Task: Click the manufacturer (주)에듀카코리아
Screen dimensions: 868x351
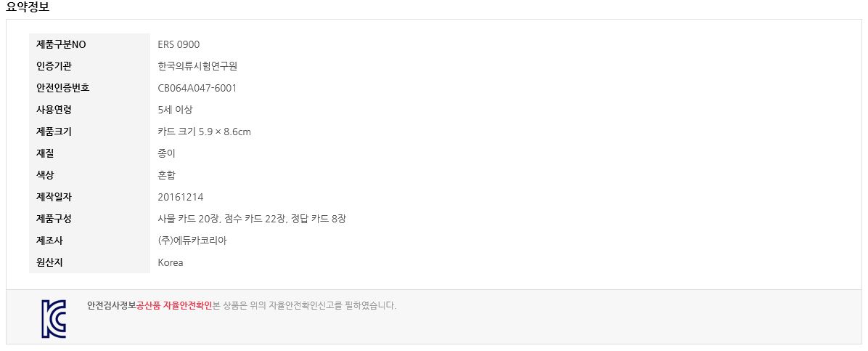Action: [192, 241]
